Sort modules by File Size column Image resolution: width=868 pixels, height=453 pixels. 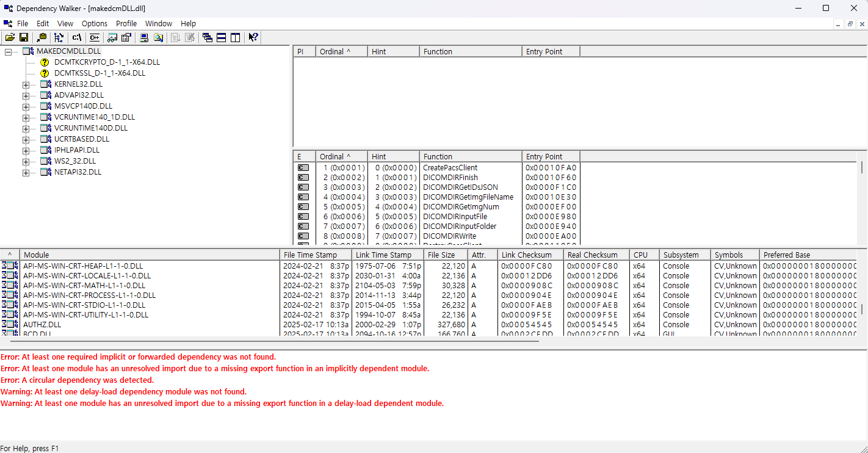(445, 255)
